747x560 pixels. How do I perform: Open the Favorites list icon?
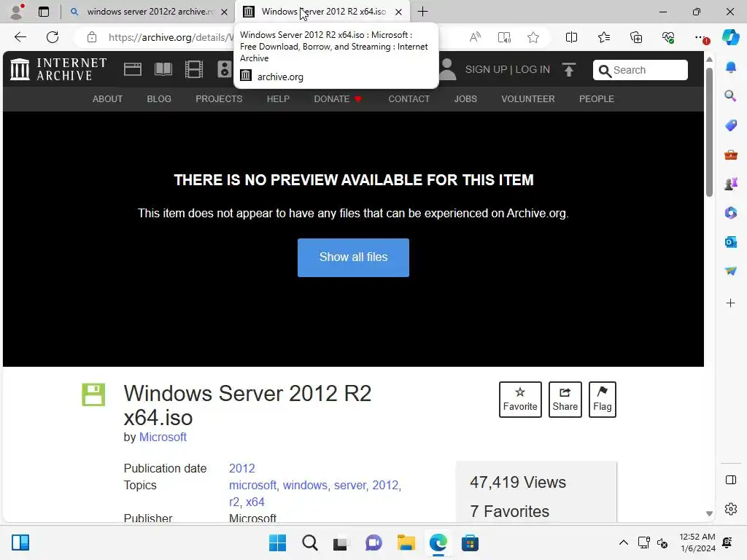coord(603,37)
